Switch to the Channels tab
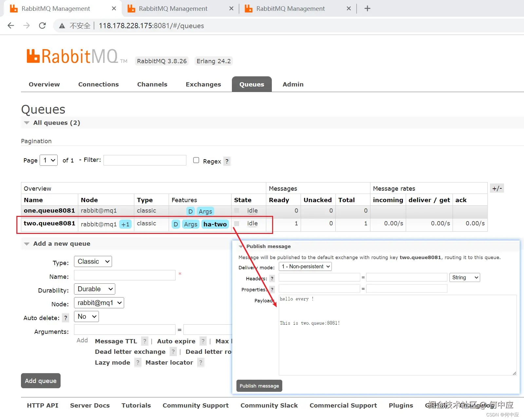 [152, 84]
